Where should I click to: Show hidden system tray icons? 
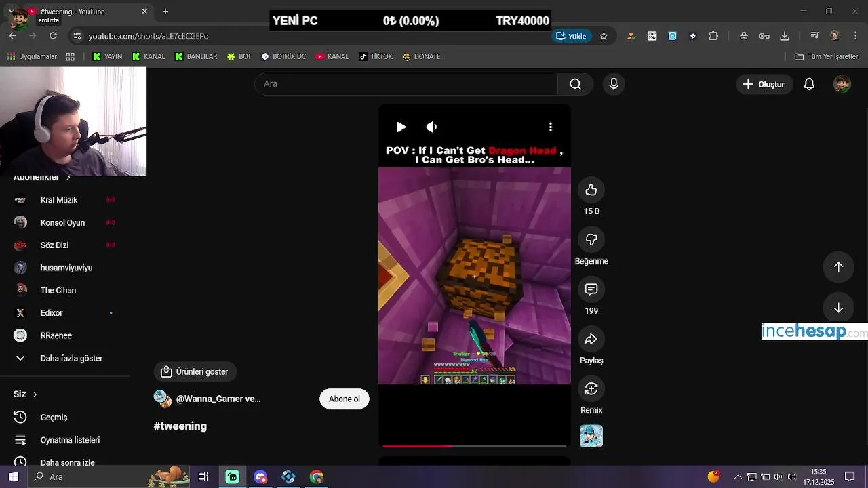[x=738, y=476]
